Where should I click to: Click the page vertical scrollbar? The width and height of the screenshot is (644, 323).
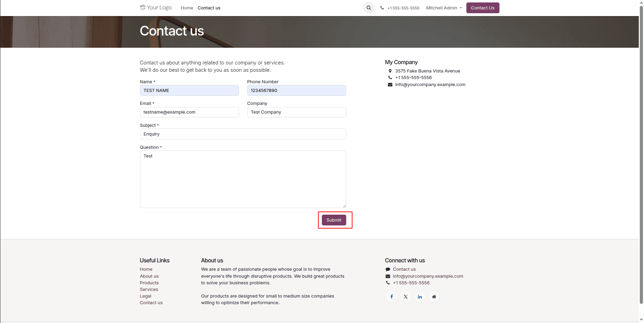pos(641,154)
